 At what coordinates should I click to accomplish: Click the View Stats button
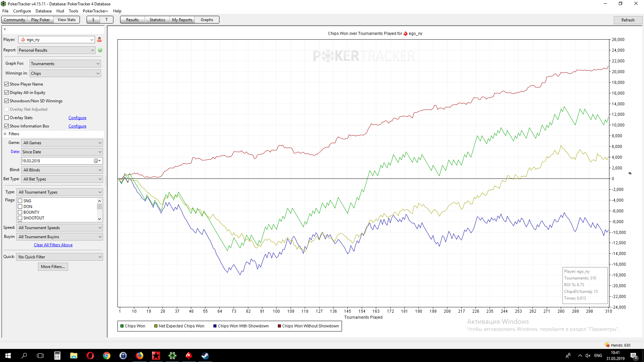coord(66,20)
